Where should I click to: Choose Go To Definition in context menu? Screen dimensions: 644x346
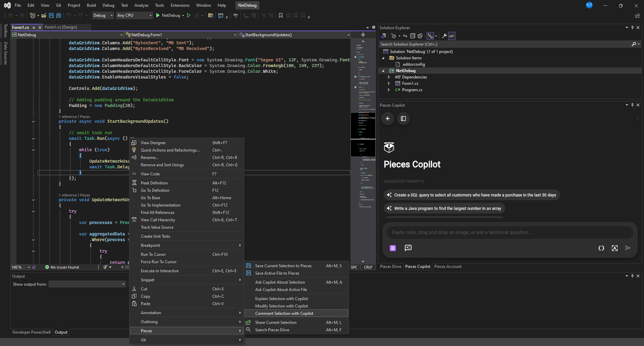[187, 190]
